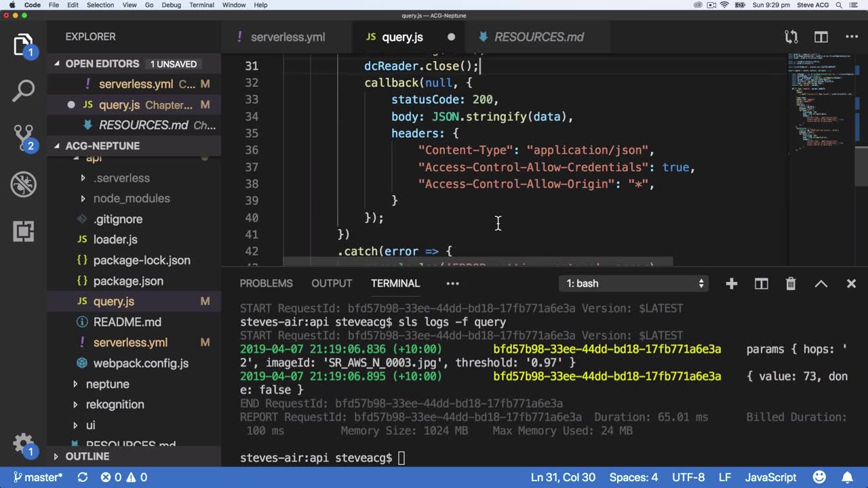Click the master branch status indicator
This screenshot has height=488, width=868.
pyautogui.click(x=38, y=478)
